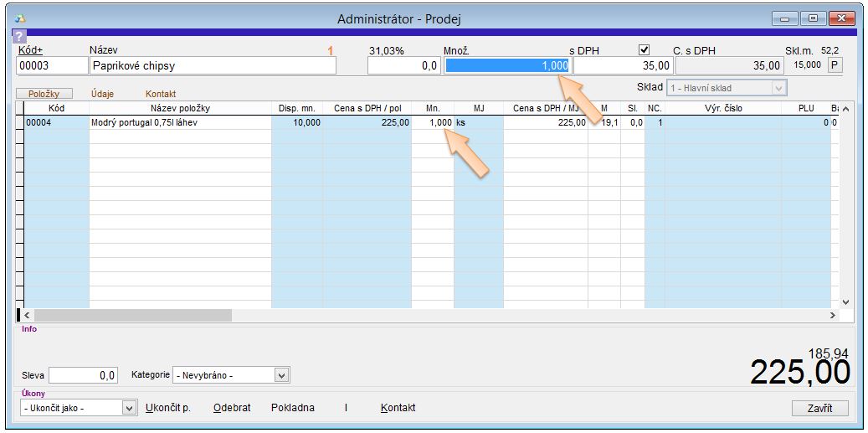Click Ukončit p. action
Screen dimensions: 868x433
tap(168, 408)
